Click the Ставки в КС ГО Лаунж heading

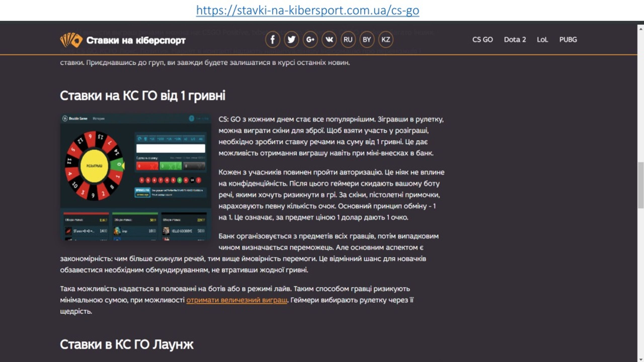click(127, 344)
